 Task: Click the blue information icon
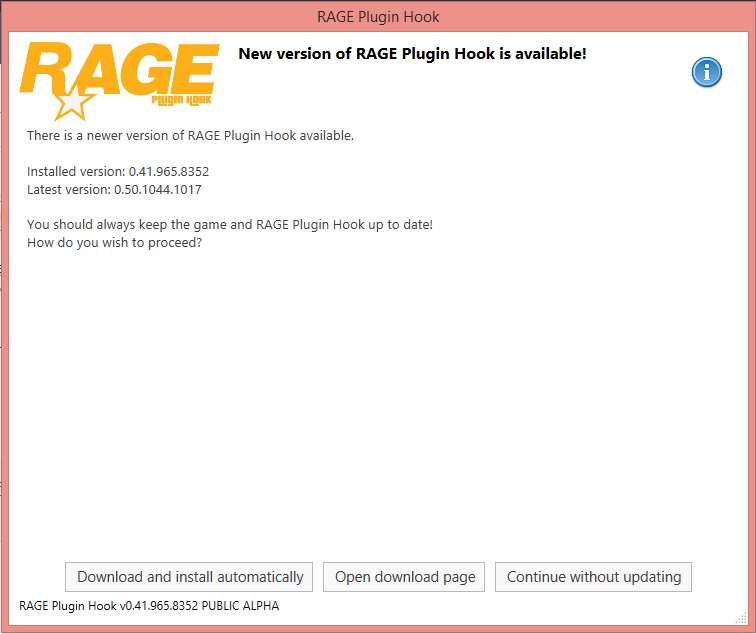point(706,72)
